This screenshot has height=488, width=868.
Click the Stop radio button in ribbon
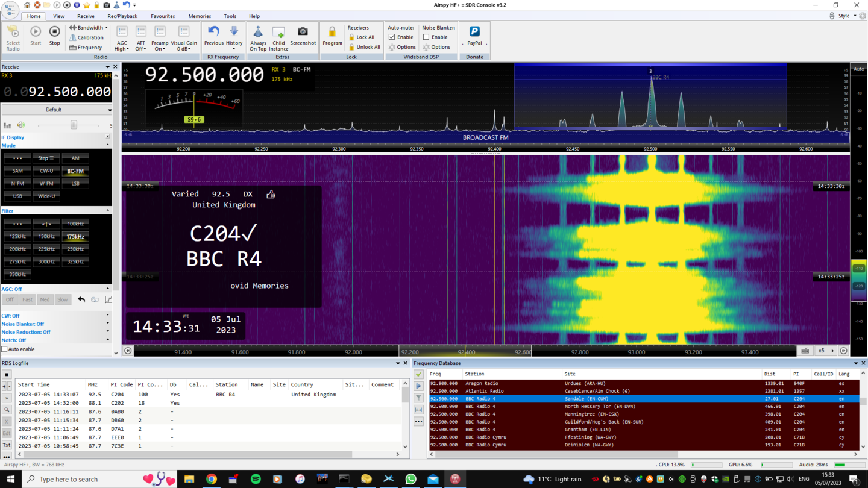coord(54,36)
